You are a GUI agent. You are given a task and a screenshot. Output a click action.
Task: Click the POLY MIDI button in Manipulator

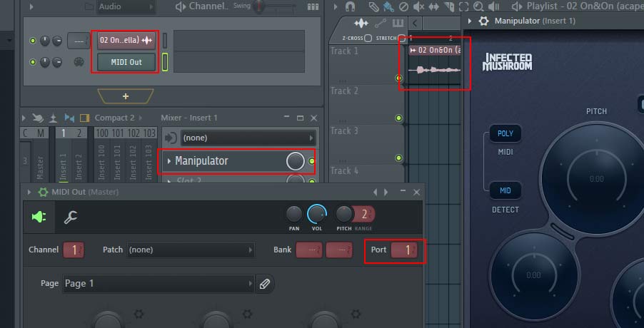tap(505, 134)
